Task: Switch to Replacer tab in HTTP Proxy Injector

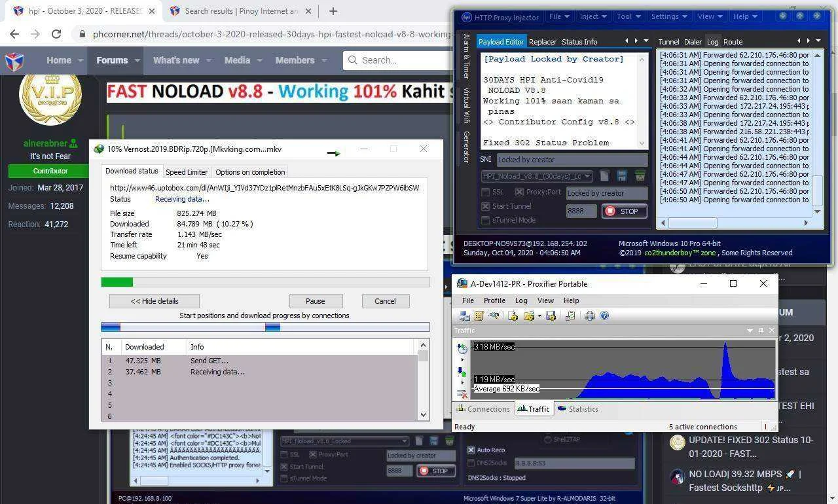Action: (543, 42)
